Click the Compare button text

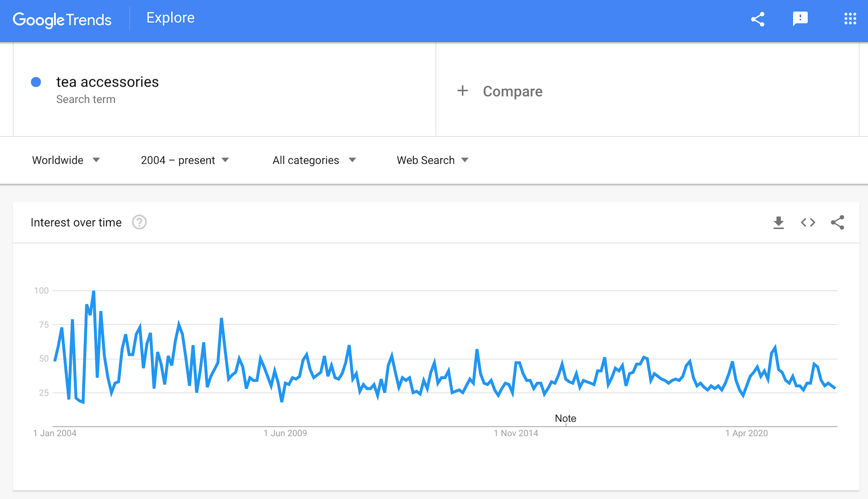click(x=513, y=91)
